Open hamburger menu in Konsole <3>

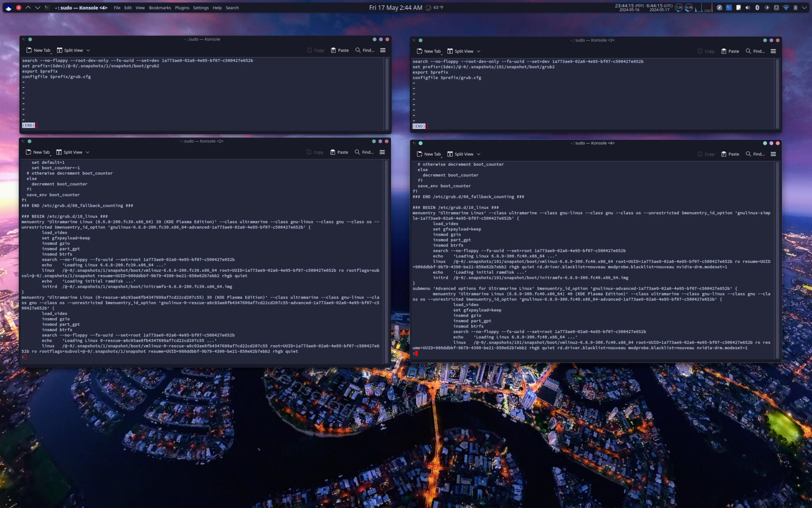(x=774, y=51)
